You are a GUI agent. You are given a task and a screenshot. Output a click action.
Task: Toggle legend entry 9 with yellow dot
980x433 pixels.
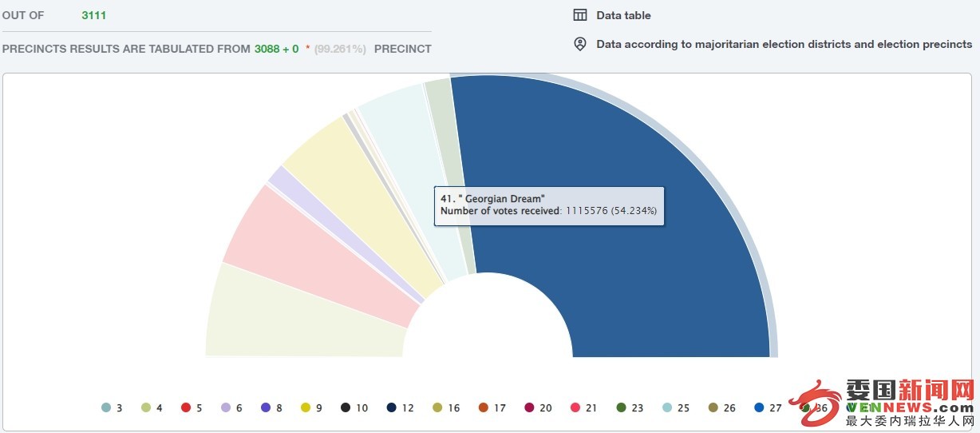(x=311, y=407)
